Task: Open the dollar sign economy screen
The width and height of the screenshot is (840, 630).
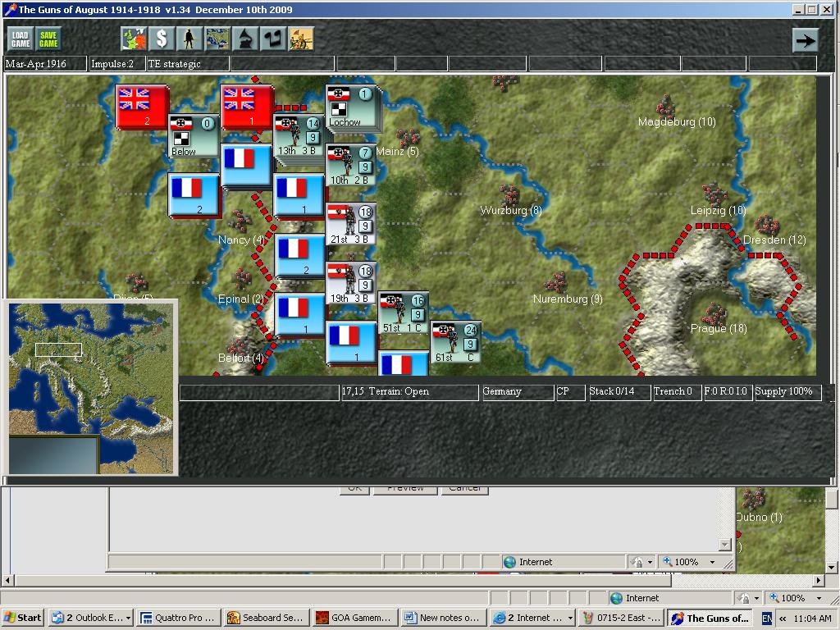Action: pyautogui.click(x=162, y=39)
